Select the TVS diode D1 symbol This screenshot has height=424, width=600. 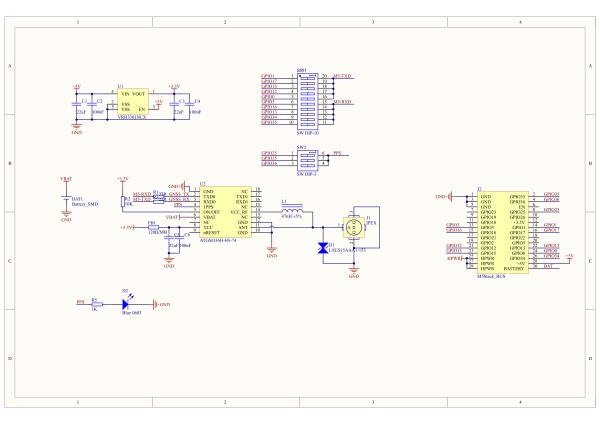321,247
